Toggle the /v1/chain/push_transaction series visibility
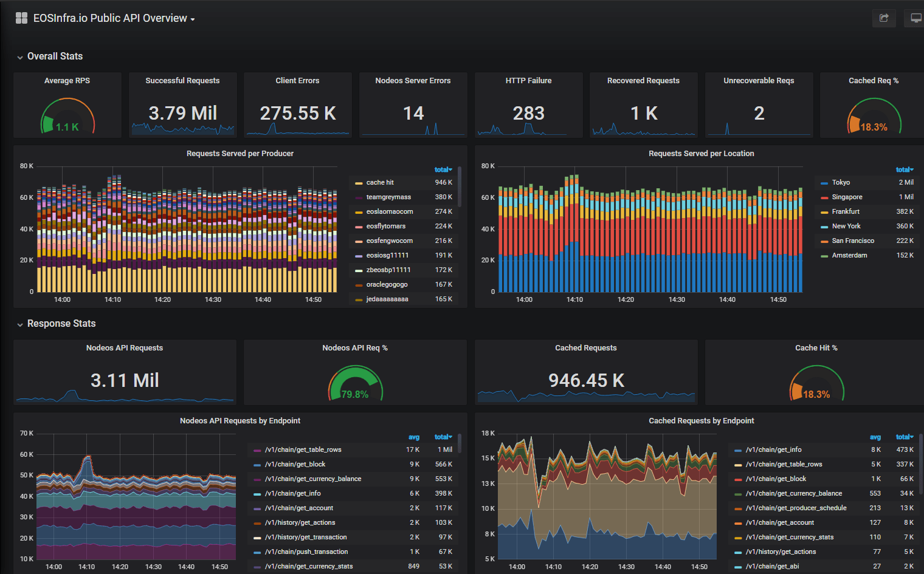Viewport: 924px width, 574px height. pos(306,552)
